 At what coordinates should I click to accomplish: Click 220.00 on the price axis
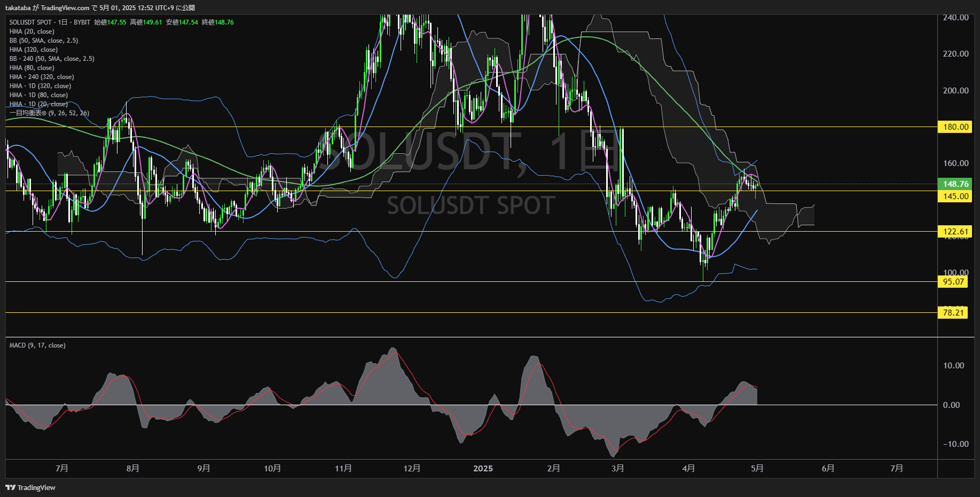955,54
